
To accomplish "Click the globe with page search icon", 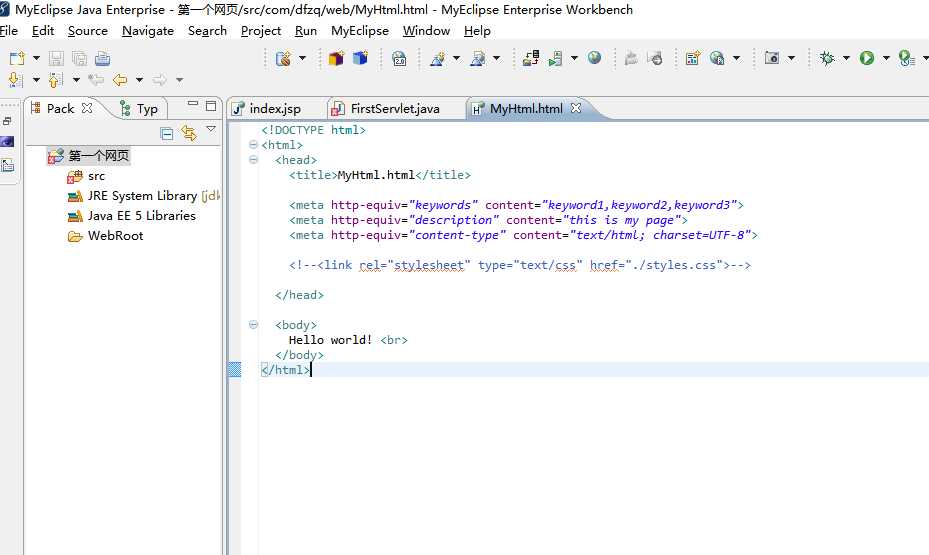I will 717,58.
